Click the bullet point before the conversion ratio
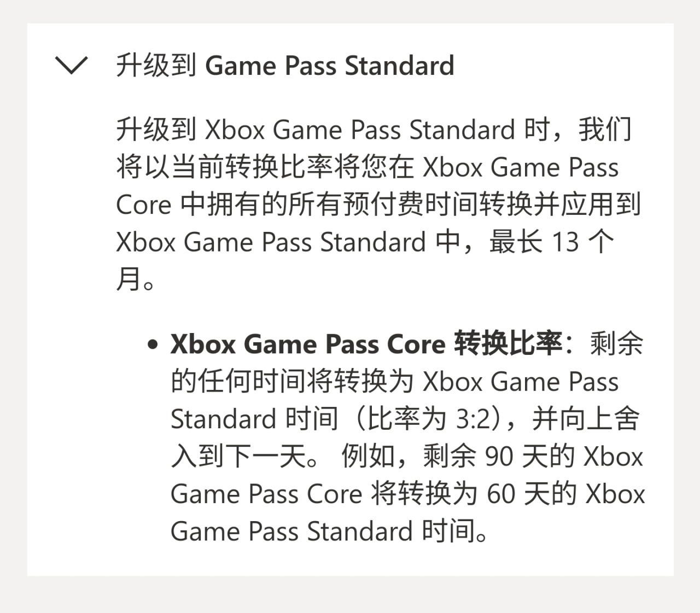The image size is (700, 613). coord(153,345)
